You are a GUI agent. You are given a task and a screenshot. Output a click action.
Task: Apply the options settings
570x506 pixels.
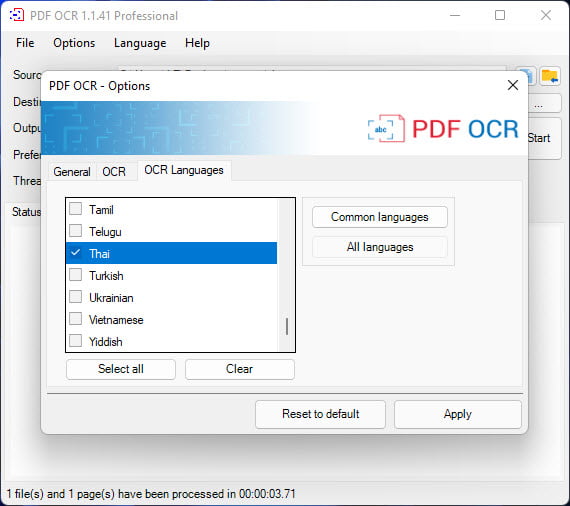(458, 414)
